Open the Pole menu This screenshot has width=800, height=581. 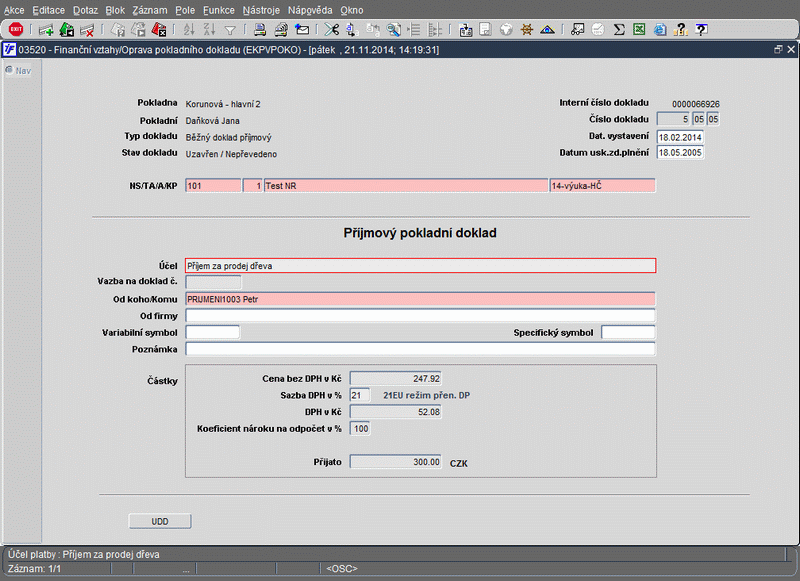[185, 10]
